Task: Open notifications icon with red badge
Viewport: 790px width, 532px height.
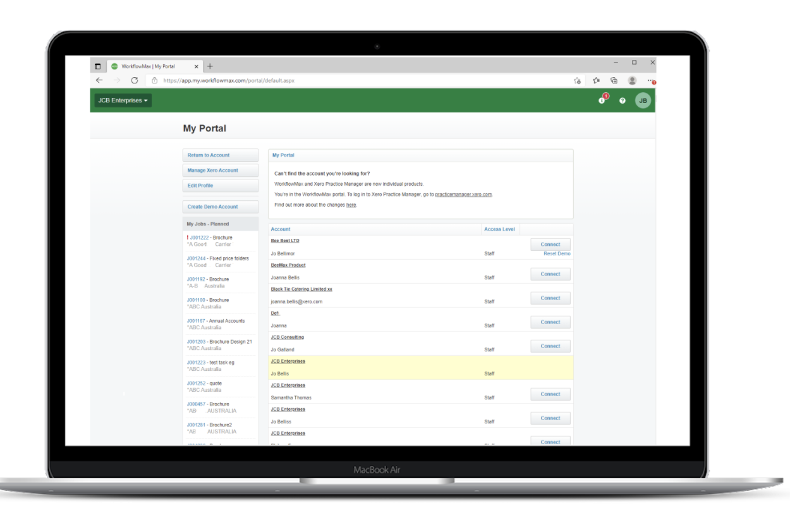Action: click(603, 100)
